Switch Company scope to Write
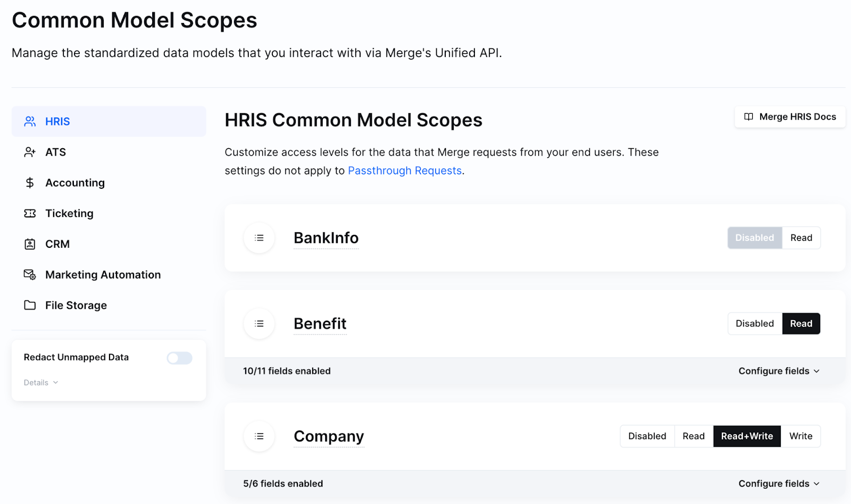Image resolution: width=851 pixels, height=504 pixels. coord(800,436)
